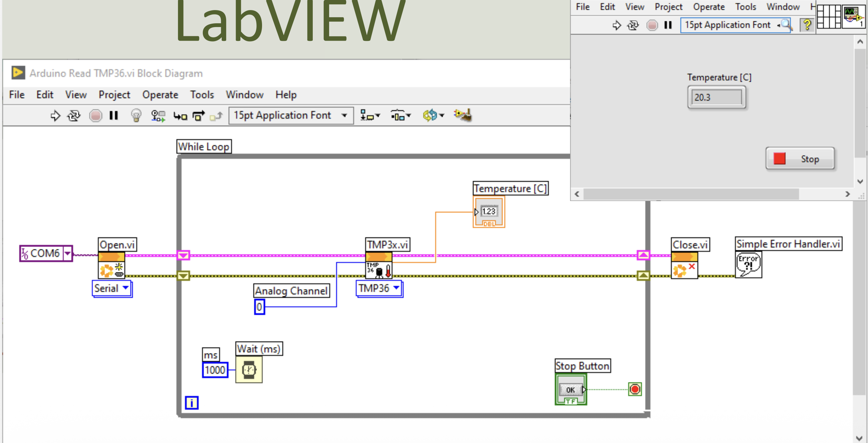
Task: Select the Stop Button boolean terminal
Action: [x=571, y=389]
